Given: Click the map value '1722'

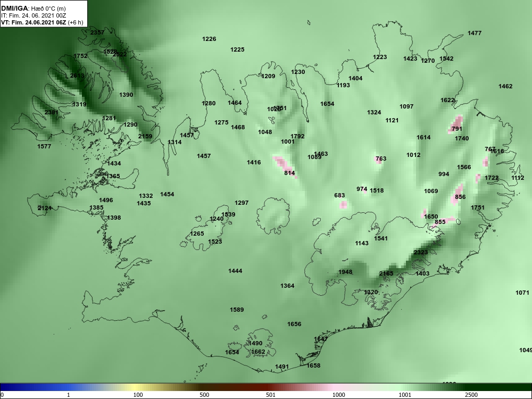Looking at the screenshot, I should (492, 178).
